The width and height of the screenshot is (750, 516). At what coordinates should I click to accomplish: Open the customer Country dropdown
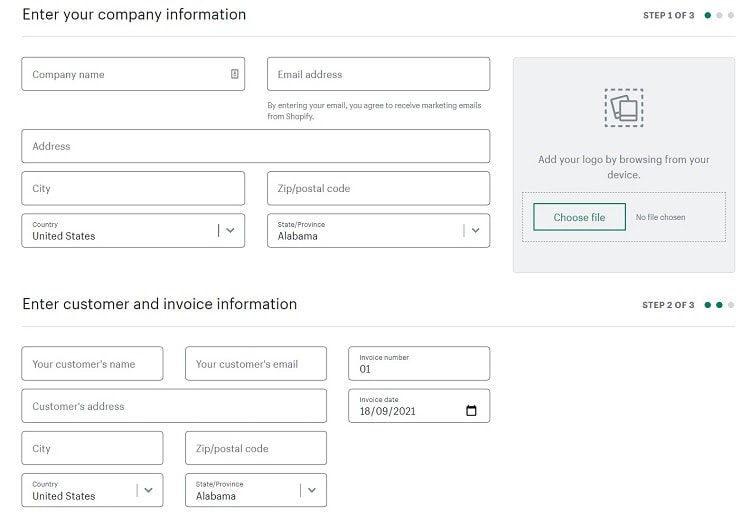point(92,490)
